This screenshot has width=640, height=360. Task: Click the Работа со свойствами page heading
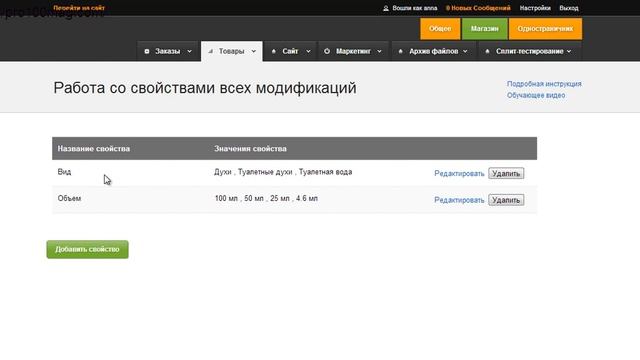coord(205,88)
